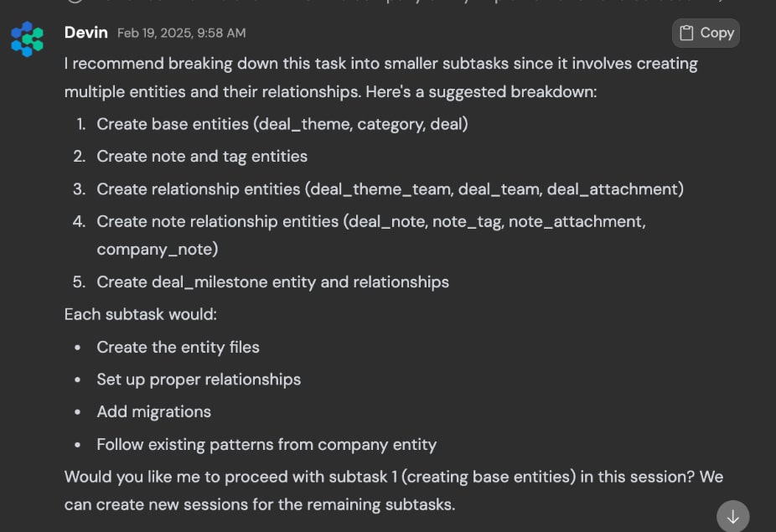Screen dimensions: 776x532
Task: Click the "Each subtask would:" text
Action: (x=140, y=314)
